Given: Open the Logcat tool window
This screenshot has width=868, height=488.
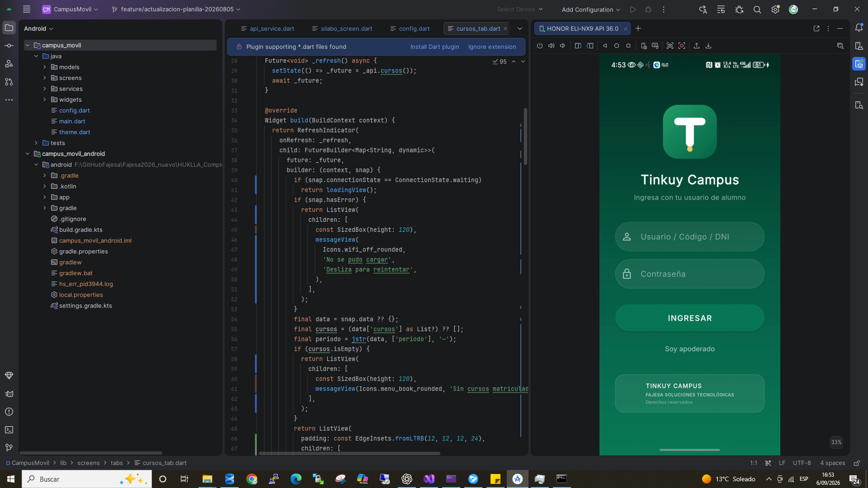Looking at the screenshot, I should [9, 394].
